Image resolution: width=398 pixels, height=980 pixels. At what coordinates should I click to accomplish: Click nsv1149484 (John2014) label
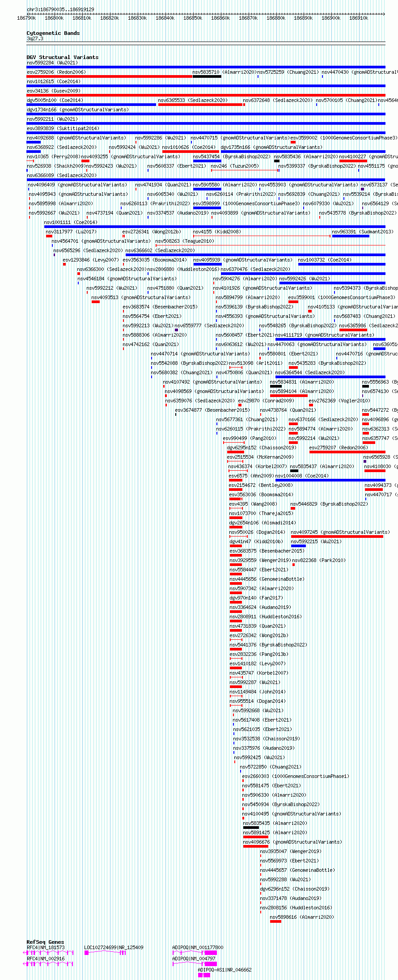point(258,692)
